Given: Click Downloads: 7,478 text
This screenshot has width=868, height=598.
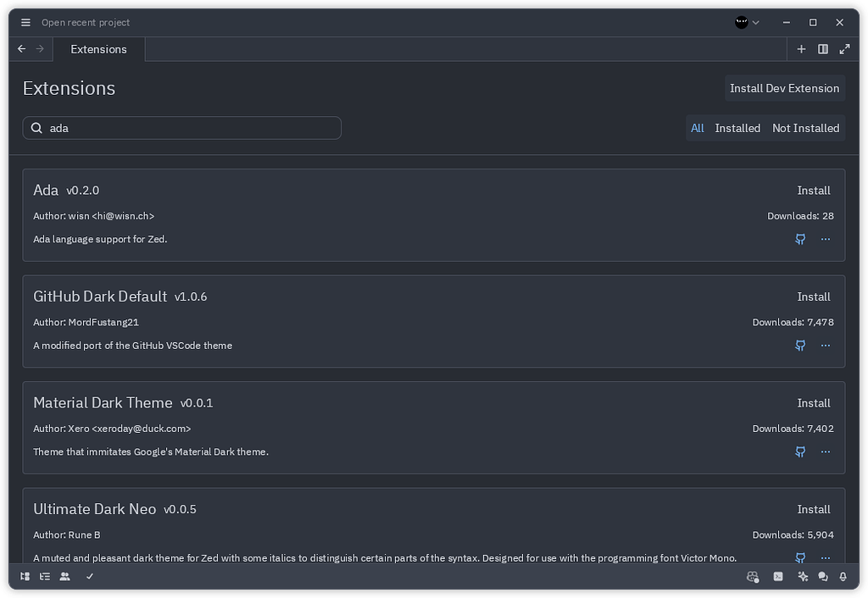Looking at the screenshot, I should [793, 322].
